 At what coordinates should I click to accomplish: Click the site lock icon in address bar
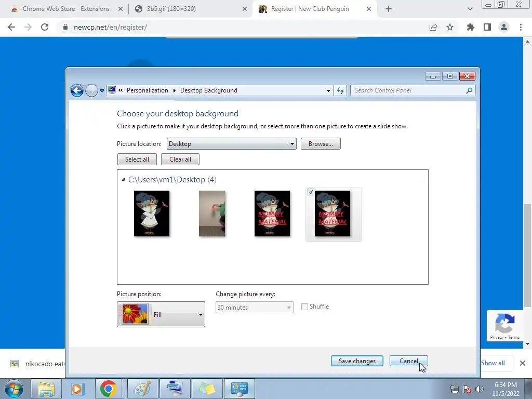(x=65, y=27)
